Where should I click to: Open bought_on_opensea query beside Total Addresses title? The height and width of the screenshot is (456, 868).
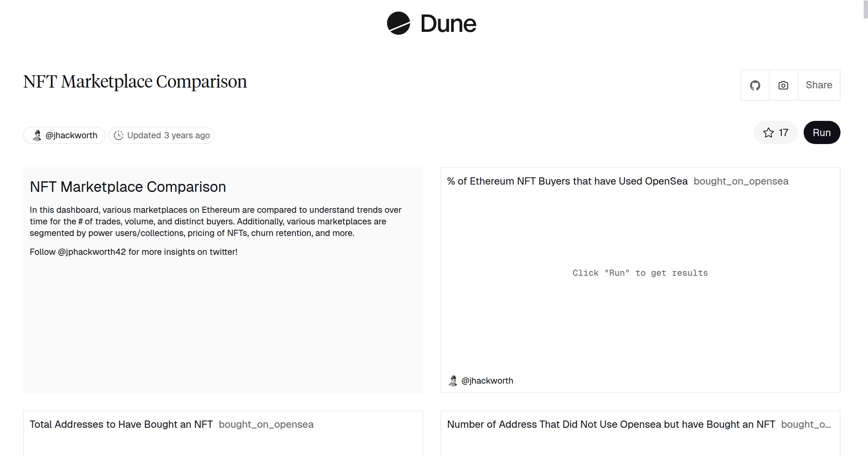point(266,425)
